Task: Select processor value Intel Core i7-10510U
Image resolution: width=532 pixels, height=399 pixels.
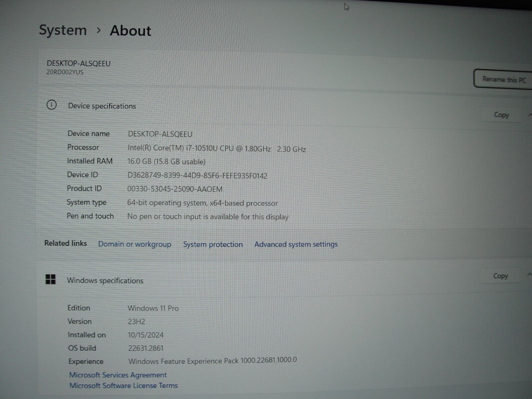Action: (217, 149)
